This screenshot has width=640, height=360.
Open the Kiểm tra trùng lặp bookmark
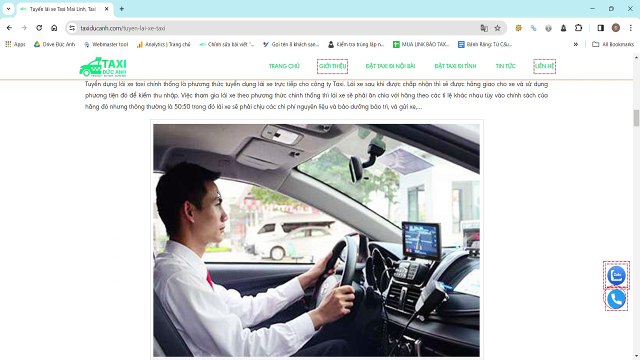[356, 44]
